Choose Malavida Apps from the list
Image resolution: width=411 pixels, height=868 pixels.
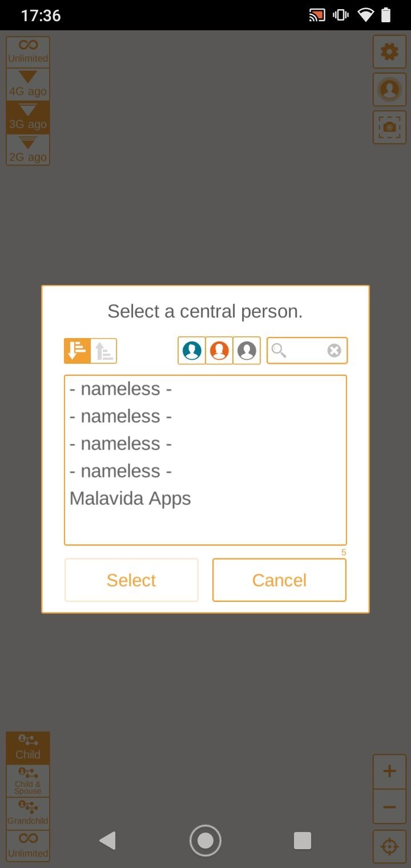point(130,499)
